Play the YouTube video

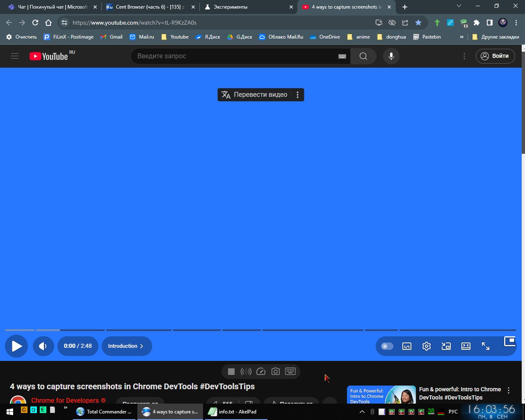click(x=16, y=346)
